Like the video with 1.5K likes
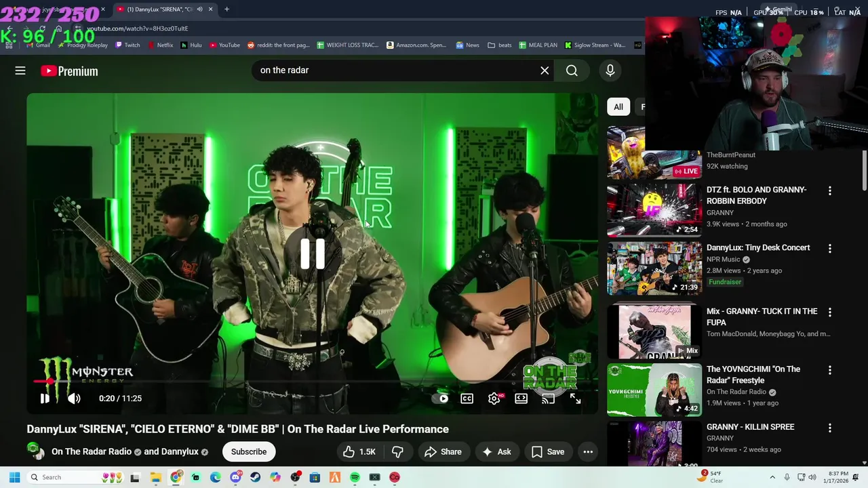The height and width of the screenshot is (488, 868). 359,452
